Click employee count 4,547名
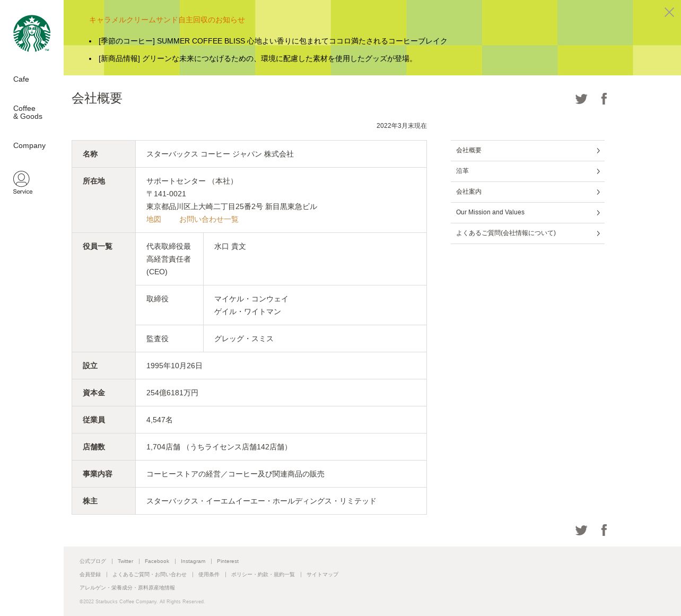 tap(160, 420)
